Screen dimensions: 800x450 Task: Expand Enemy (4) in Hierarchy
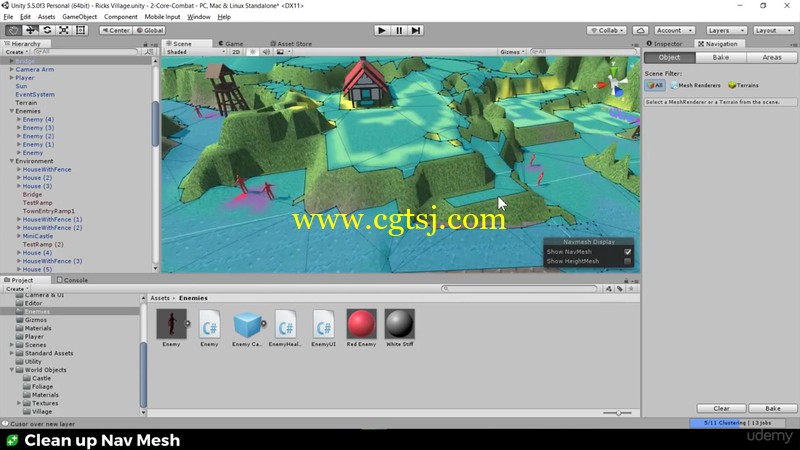19,119
